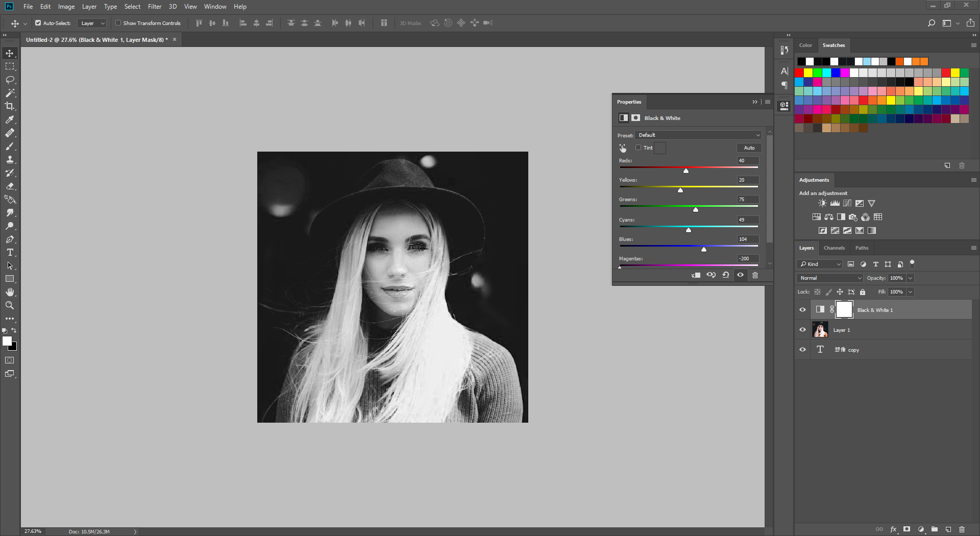Enable Show Transform Controls checkbox

pyautogui.click(x=118, y=23)
